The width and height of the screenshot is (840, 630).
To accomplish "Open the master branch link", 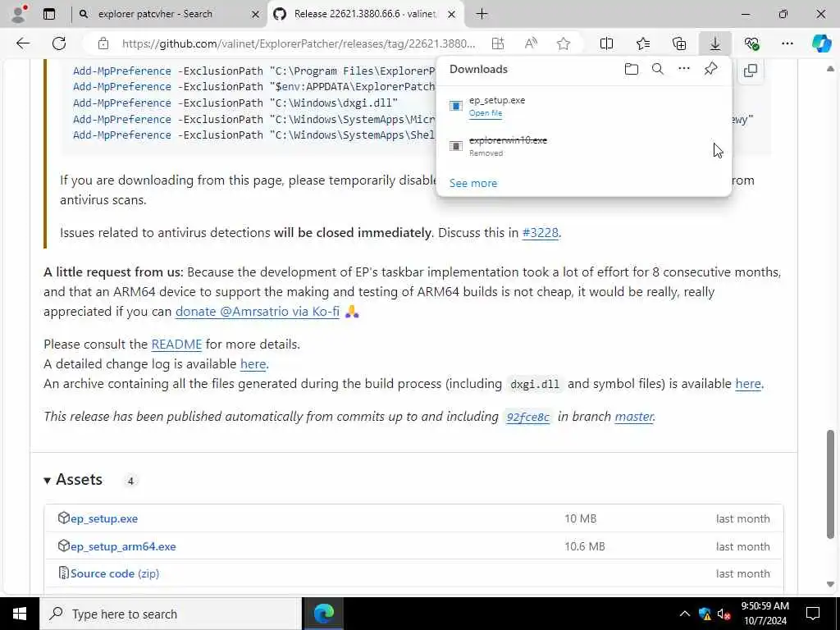I will (x=634, y=416).
